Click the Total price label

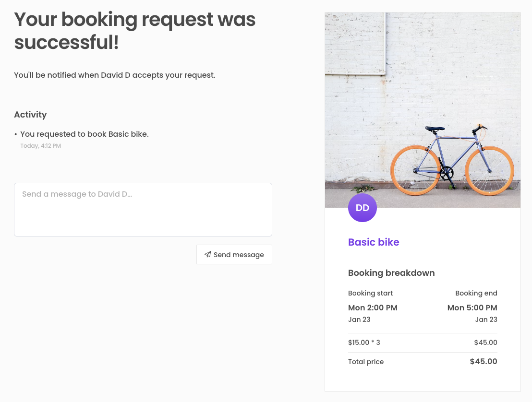pyautogui.click(x=366, y=362)
